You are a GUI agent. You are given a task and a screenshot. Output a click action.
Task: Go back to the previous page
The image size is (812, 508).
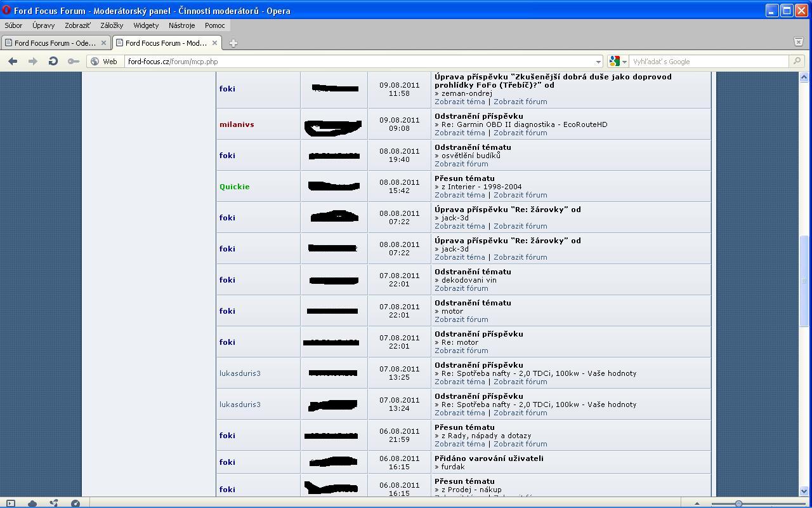point(13,62)
